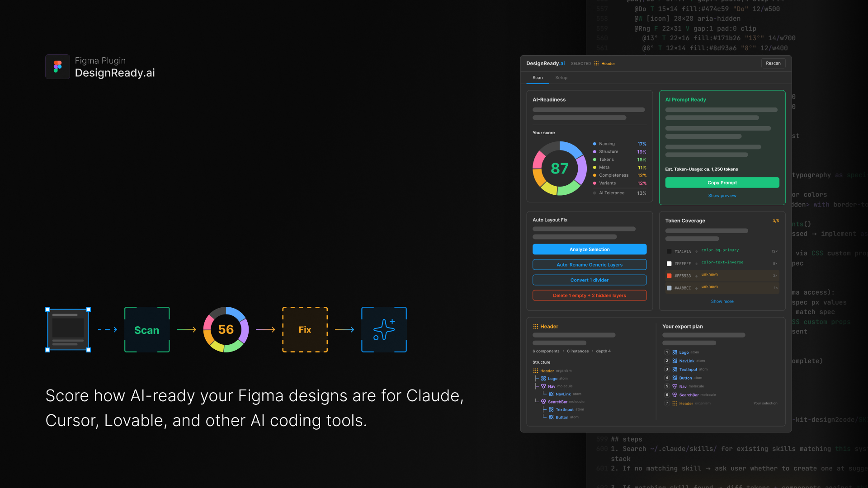This screenshot has width=868, height=488.
Task: Click the Logo atom icon in Structure tree
Action: (x=543, y=379)
